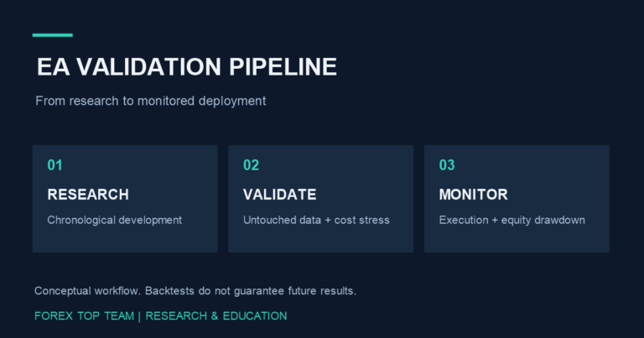Click the MONITOR card title

(473, 195)
